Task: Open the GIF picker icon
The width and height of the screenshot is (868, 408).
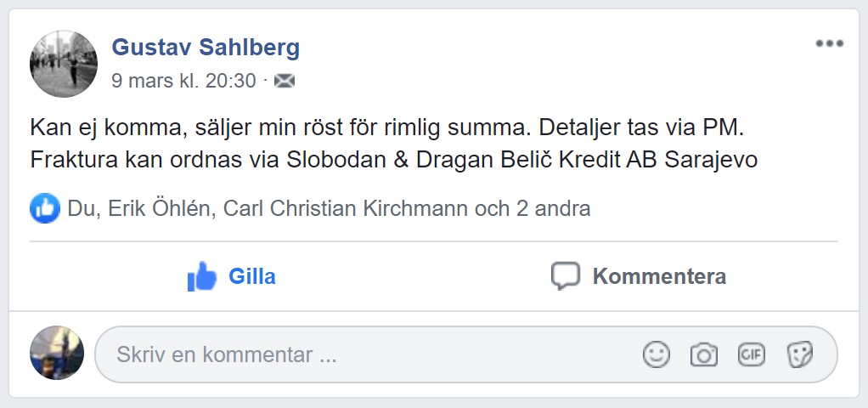Action: pyautogui.click(x=752, y=354)
